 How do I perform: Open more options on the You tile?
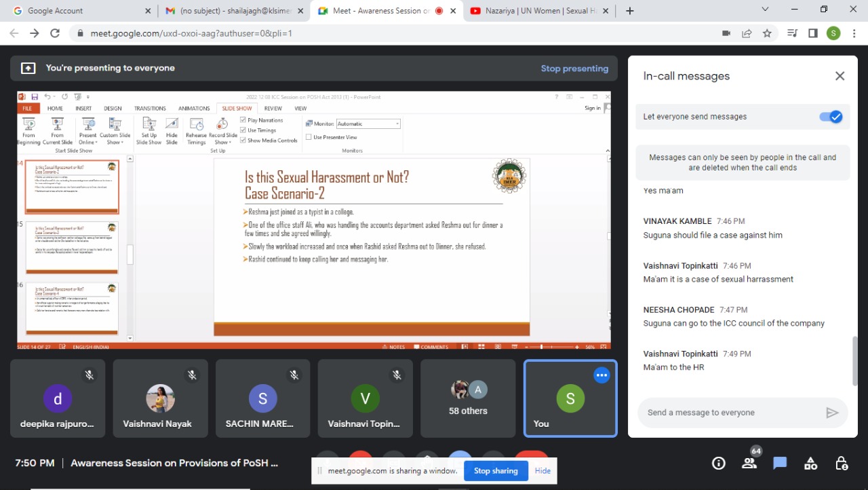click(x=601, y=375)
